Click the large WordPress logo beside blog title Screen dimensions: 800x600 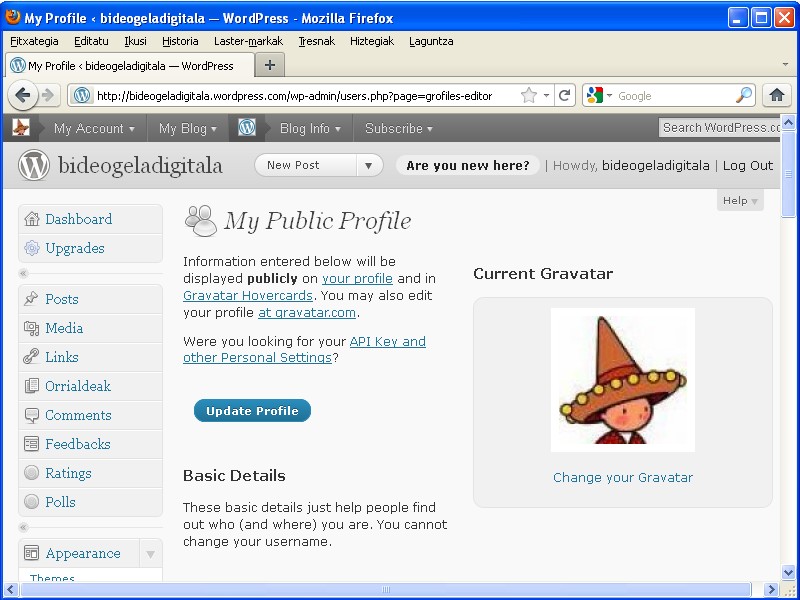pos(34,165)
